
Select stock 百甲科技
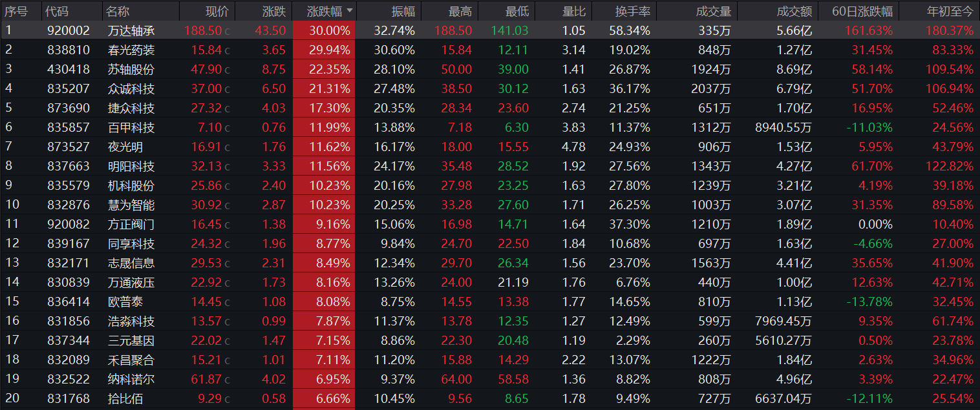(131, 127)
